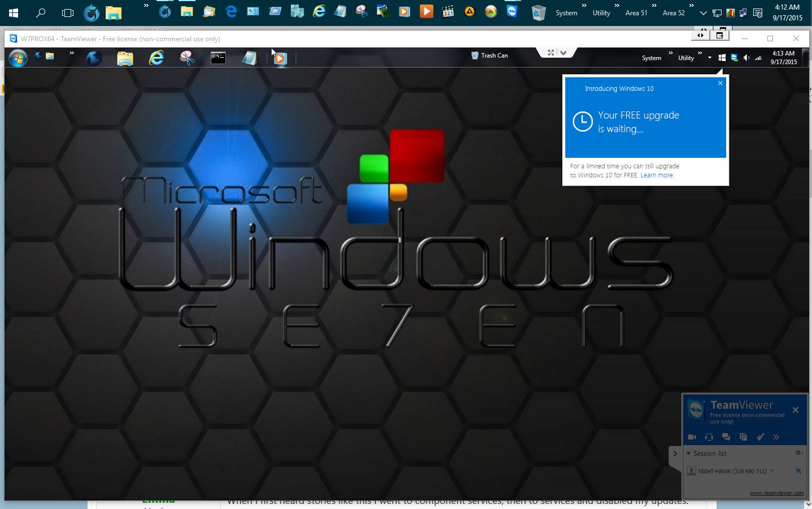Open local Windows 10 Start button
Image resolution: width=812 pixels, height=509 pixels.
pyautogui.click(x=14, y=12)
